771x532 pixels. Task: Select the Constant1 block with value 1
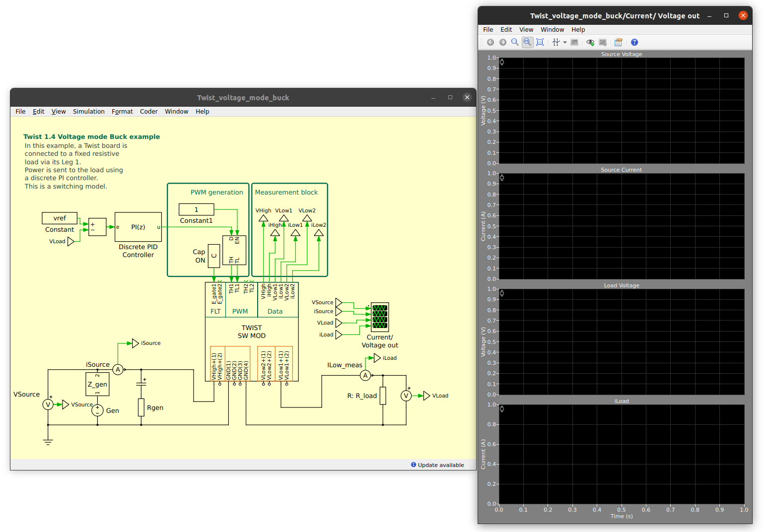coord(196,209)
